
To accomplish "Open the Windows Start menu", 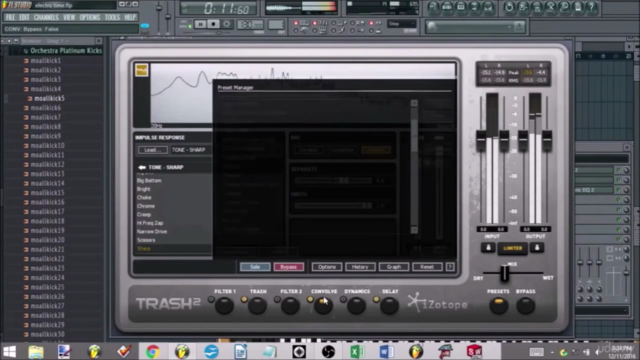I will [x=9, y=351].
